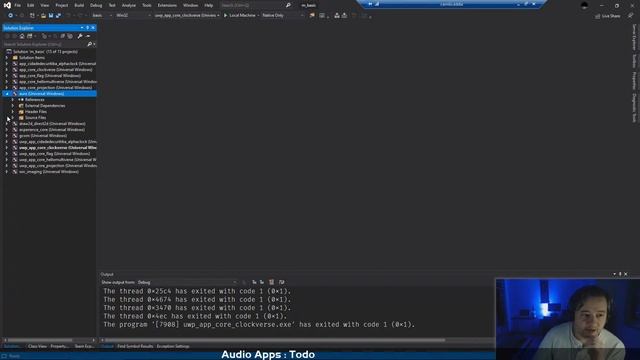Click the Navigate Backward toolbar icon

10,16
